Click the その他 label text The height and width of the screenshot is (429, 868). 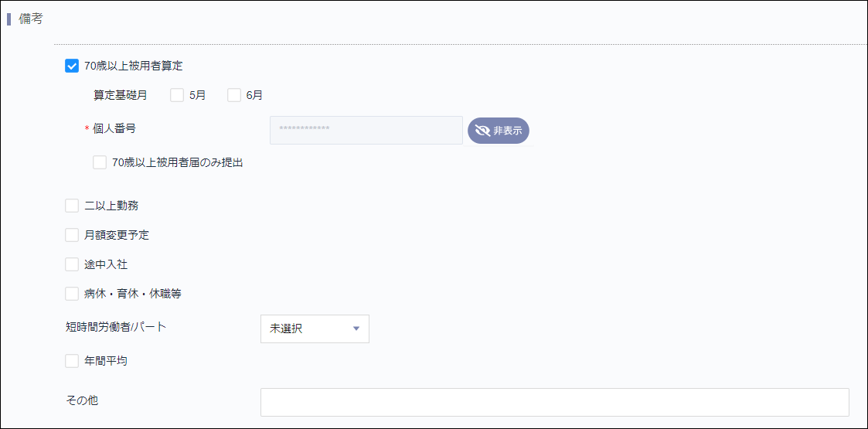coord(81,400)
